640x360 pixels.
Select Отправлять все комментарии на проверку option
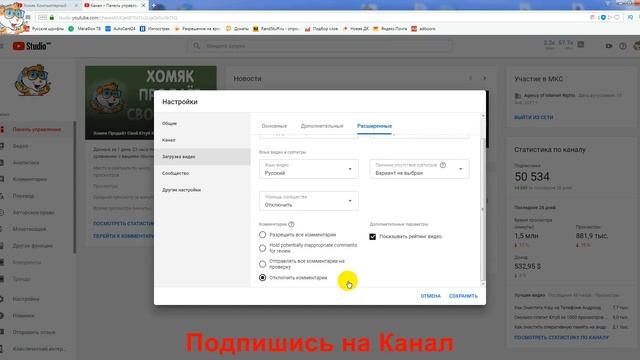[262, 264]
